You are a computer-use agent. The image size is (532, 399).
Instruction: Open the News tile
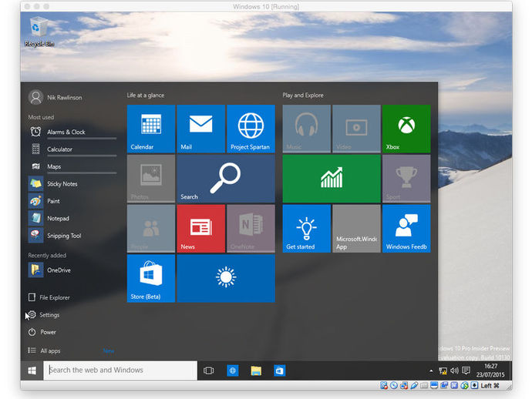click(201, 229)
